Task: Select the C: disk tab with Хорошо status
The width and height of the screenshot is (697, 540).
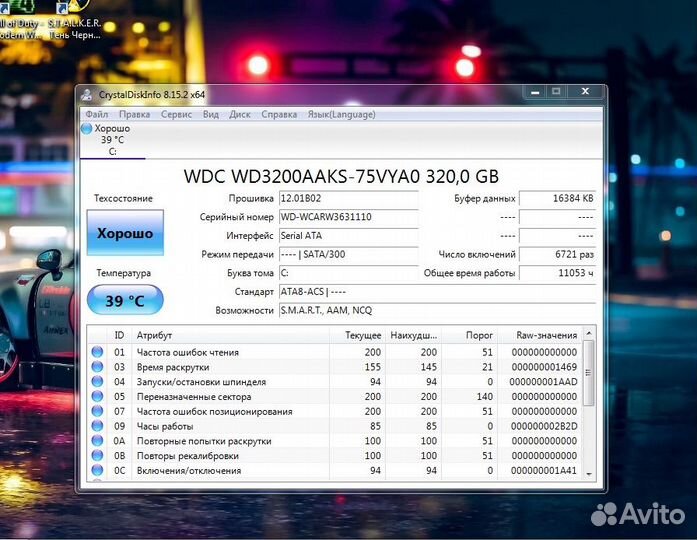Action: pyautogui.click(x=112, y=140)
